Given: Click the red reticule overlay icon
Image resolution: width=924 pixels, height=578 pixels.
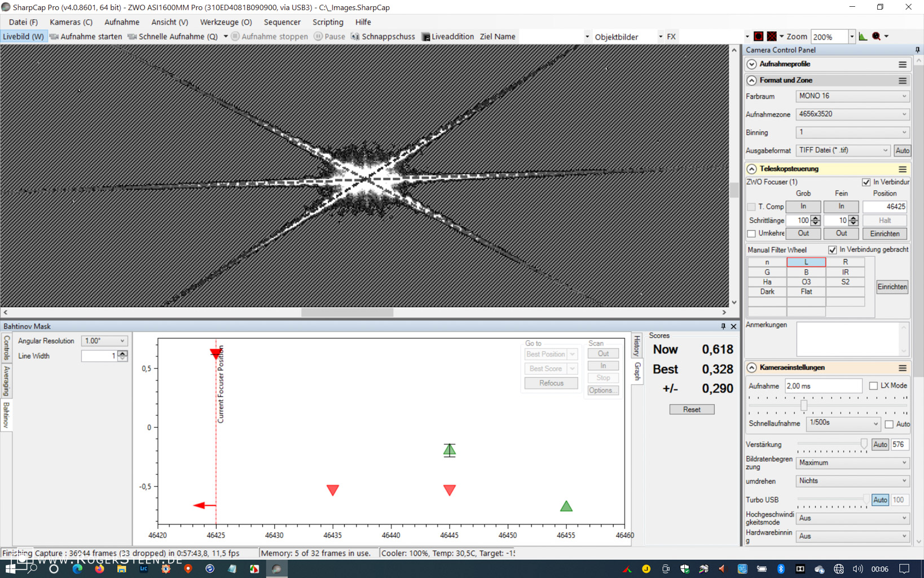Looking at the screenshot, I should tap(759, 37).
